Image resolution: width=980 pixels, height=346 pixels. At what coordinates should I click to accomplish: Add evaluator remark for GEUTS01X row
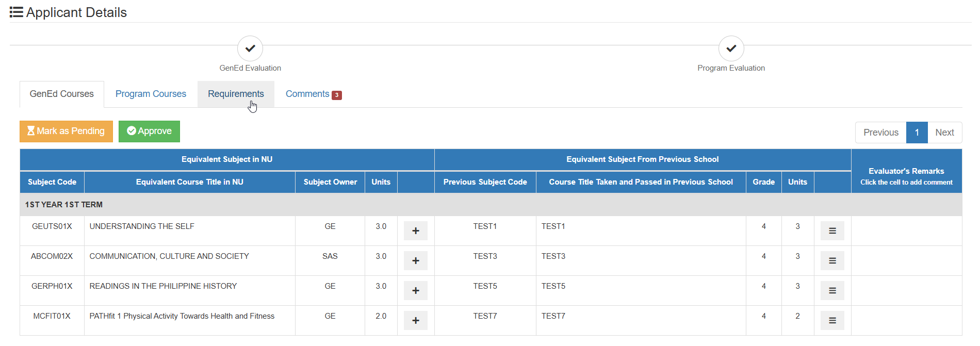pyautogui.click(x=906, y=230)
